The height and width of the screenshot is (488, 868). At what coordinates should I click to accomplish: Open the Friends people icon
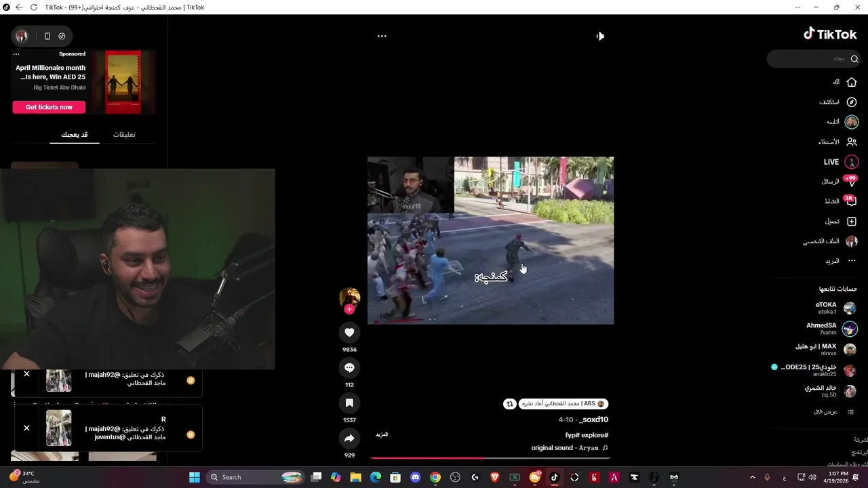[852, 142]
